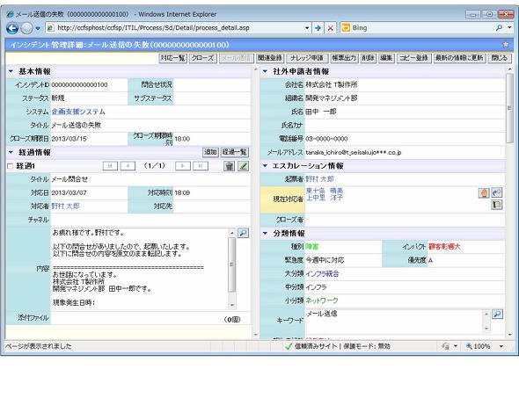This screenshot has height=420, width=519.
Task: Click the 追加 button in 経過情報
Action: point(210,153)
